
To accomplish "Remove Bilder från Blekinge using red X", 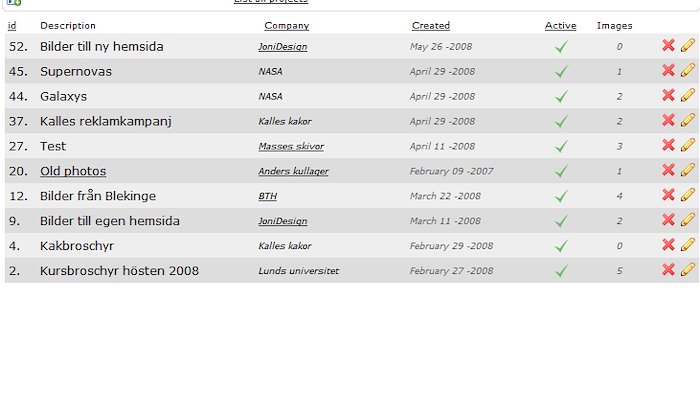I will [668, 195].
